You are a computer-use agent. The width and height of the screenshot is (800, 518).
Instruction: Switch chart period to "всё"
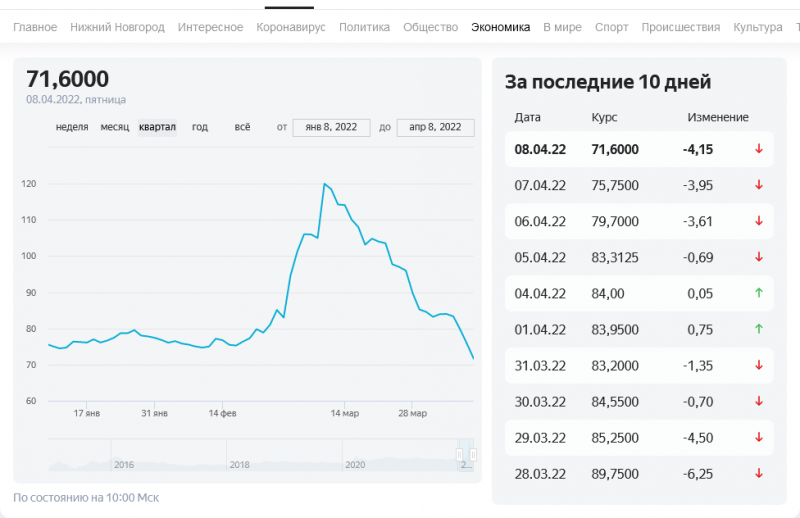coord(242,127)
